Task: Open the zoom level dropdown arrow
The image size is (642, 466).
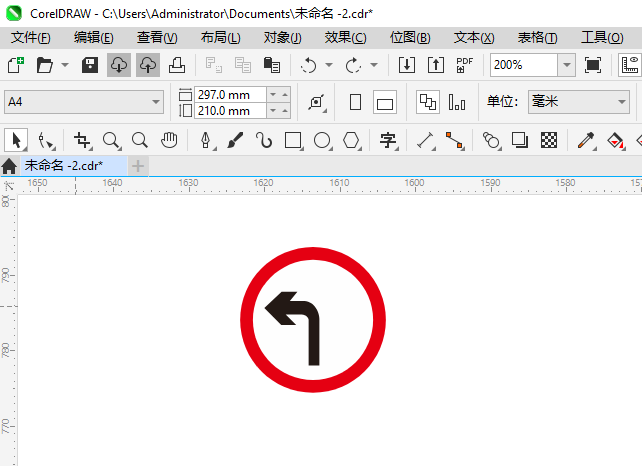Action: coord(567,65)
